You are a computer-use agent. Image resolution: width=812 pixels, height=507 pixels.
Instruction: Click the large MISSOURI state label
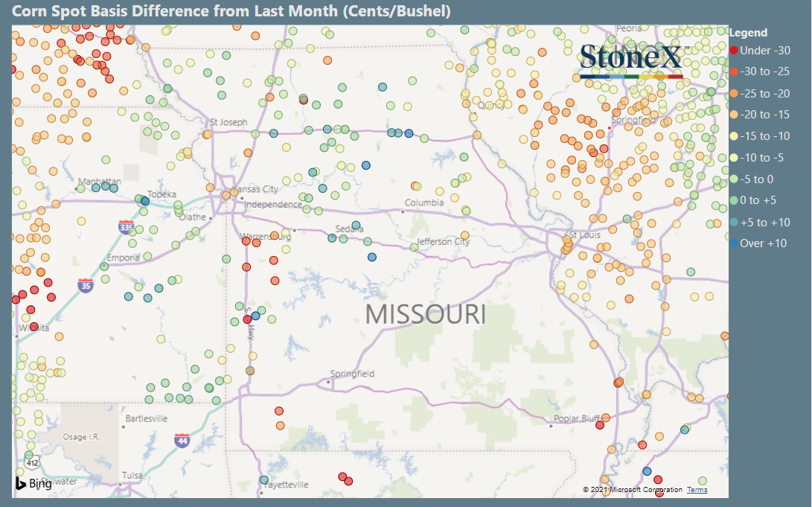coord(426,314)
